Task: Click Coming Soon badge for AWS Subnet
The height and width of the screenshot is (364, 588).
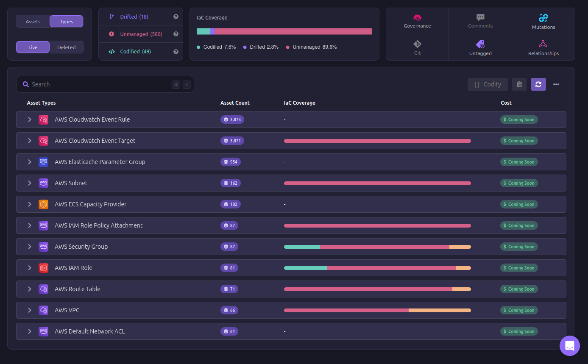Action: 519,183
